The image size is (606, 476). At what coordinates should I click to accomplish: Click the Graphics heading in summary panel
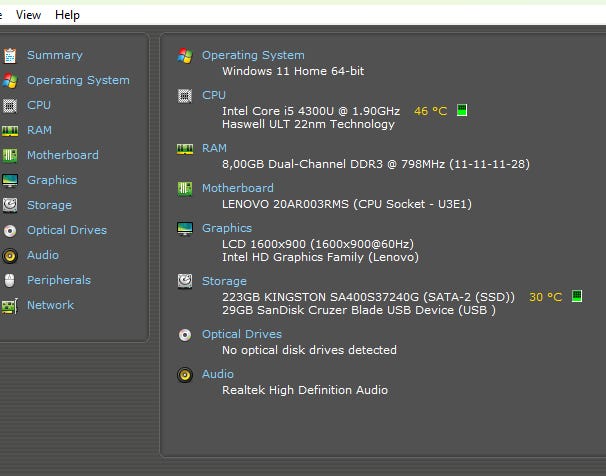[227, 228]
